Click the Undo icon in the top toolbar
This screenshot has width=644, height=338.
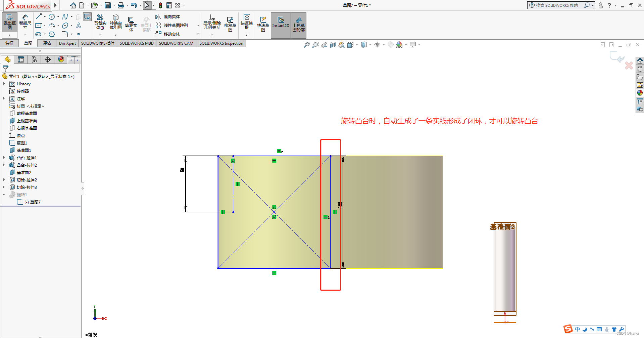134,5
